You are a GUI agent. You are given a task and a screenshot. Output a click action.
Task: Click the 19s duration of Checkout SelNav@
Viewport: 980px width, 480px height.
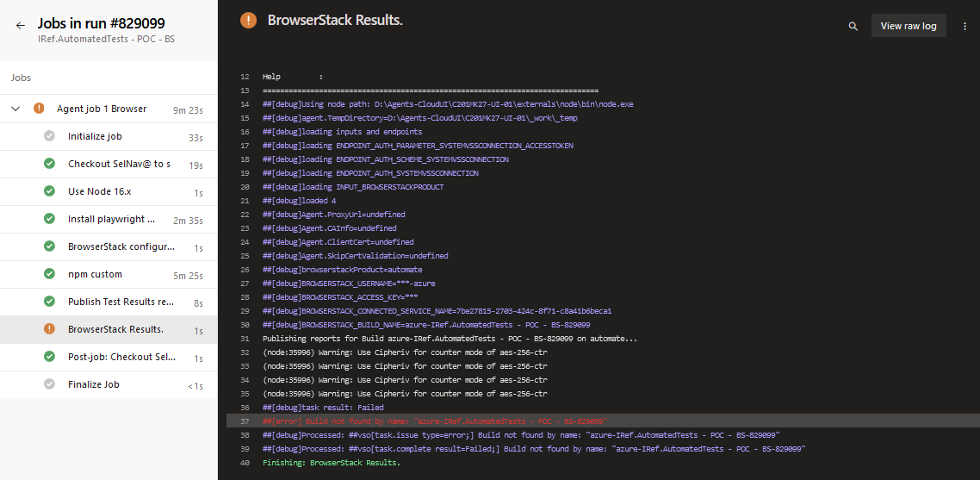(x=195, y=165)
